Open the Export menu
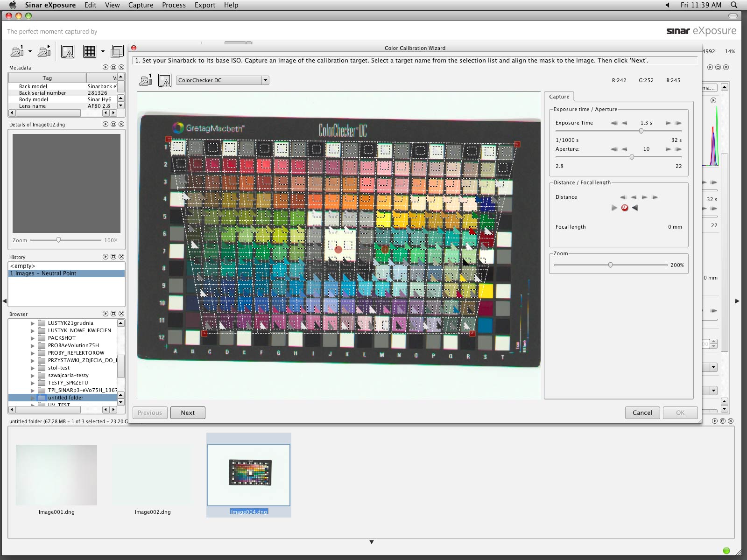The height and width of the screenshot is (560, 747). [205, 5]
